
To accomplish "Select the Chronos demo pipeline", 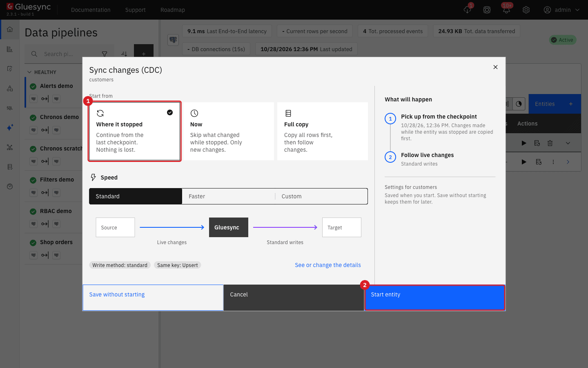I will click(59, 117).
